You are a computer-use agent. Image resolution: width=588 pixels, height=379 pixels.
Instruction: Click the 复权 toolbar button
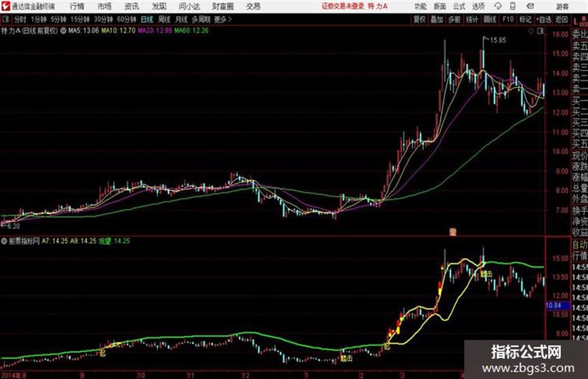tap(419, 19)
